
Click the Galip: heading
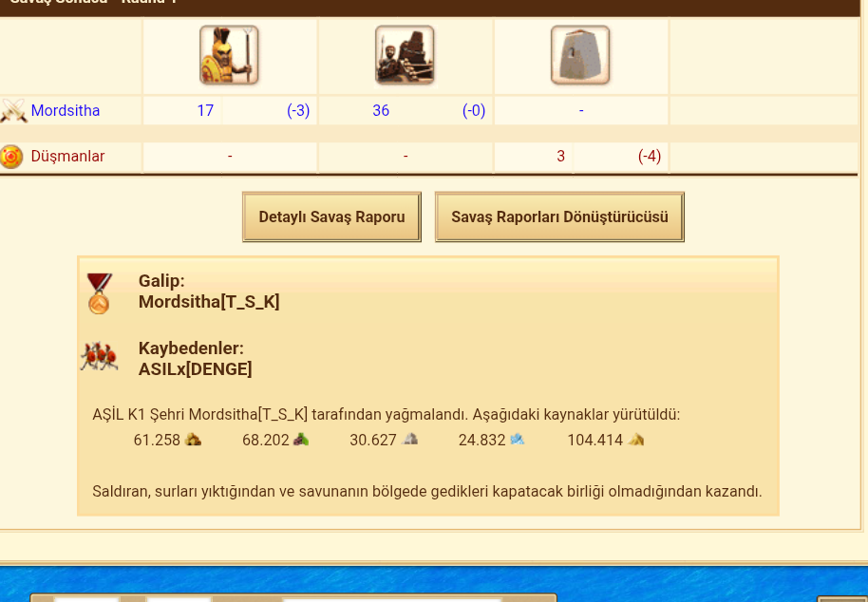tap(161, 281)
